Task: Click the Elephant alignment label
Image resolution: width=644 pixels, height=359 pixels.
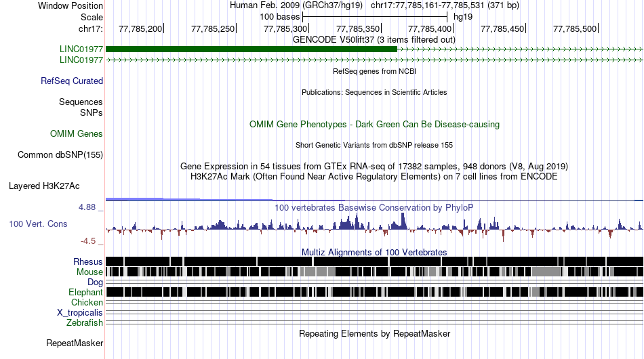Action: click(85, 292)
